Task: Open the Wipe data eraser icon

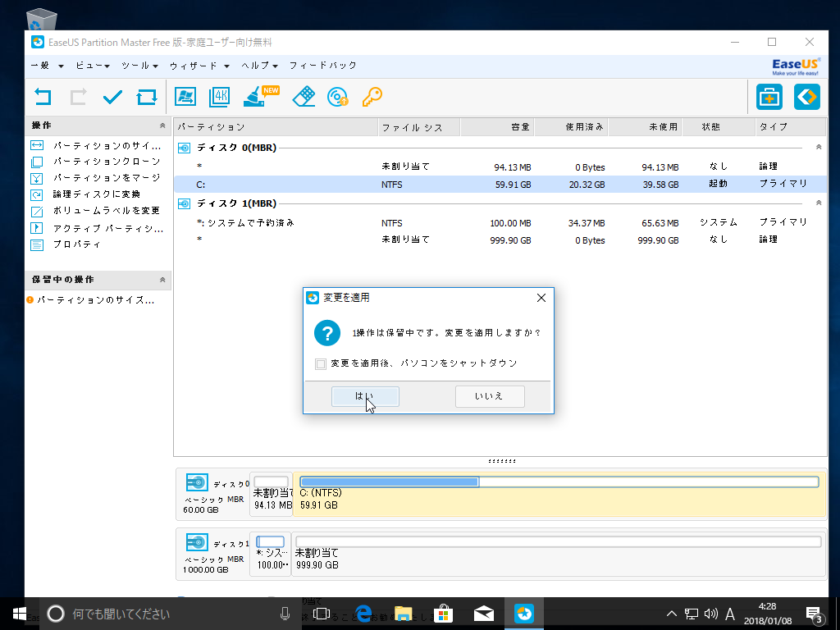Action: coord(304,97)
